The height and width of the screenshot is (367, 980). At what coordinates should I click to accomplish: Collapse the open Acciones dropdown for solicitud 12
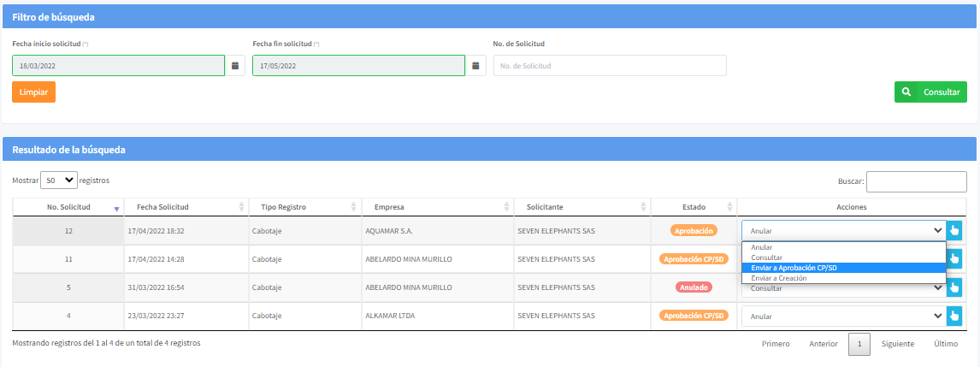pos(843,230)
